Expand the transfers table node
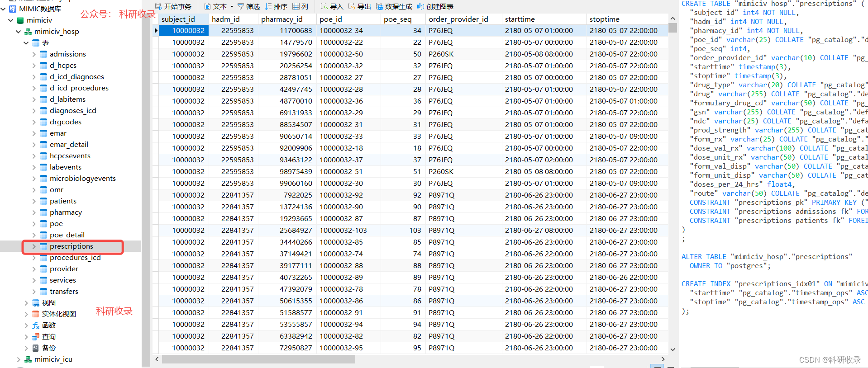Screen dimensions: 868x368 [34, 292]
